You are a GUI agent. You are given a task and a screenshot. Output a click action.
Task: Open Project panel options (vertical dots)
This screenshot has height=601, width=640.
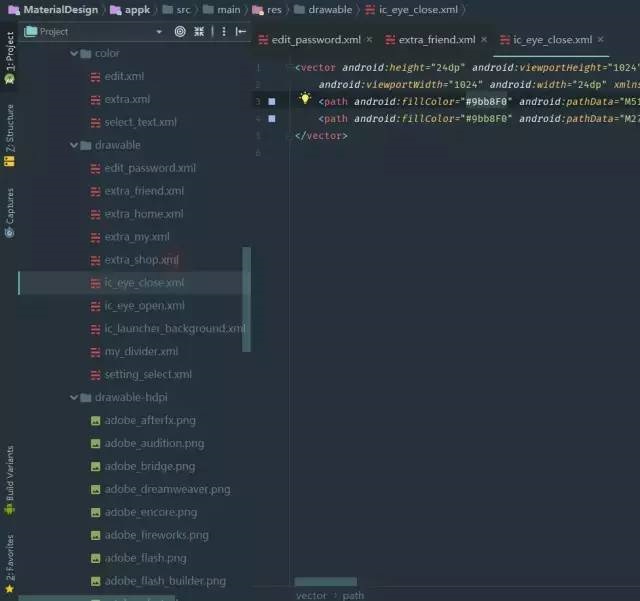pos(224,31)
